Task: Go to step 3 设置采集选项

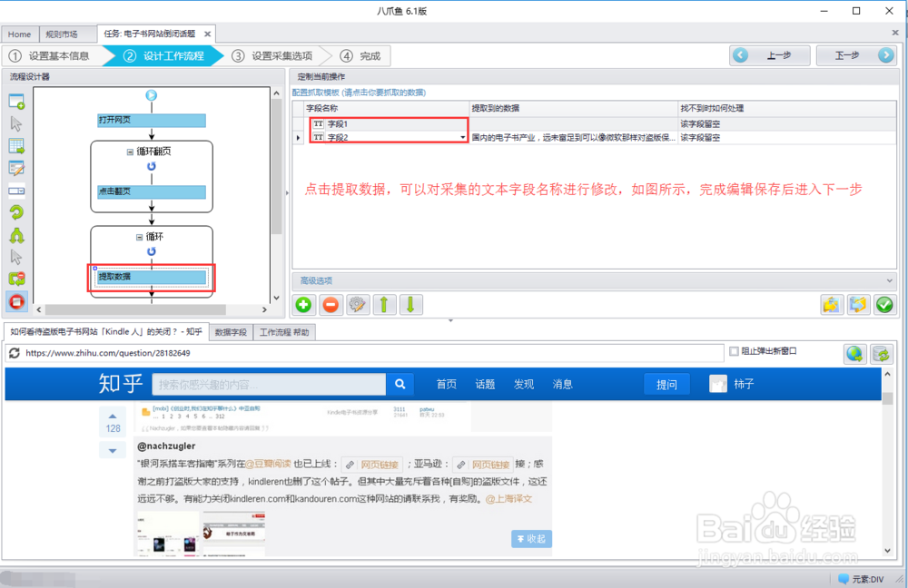Action: click(x=275, y=55)
